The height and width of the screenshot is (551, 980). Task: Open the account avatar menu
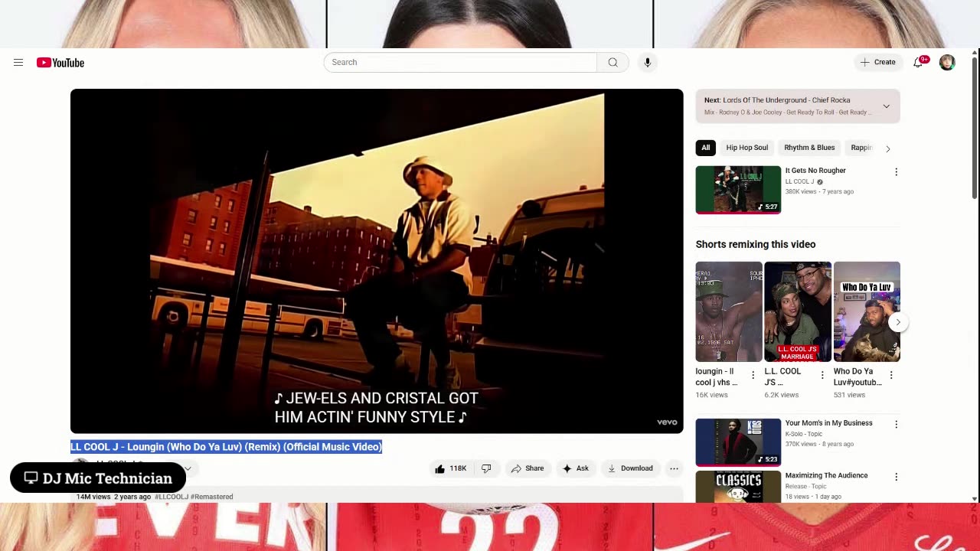[947, 63]
